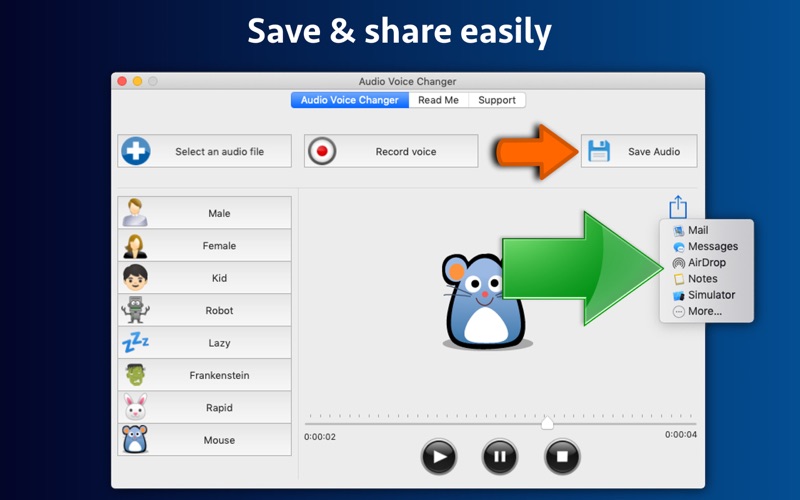Close the Audio Voice Changer window
The image size is (800, 500).
pyautogui.click(x=122, y=81)
